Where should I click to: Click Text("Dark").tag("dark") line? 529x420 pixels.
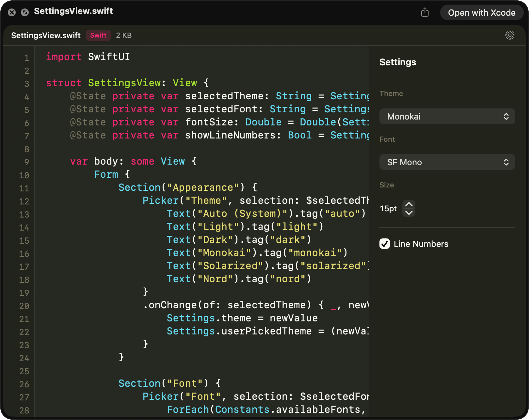pyautogui.click(x=239, y=240)
